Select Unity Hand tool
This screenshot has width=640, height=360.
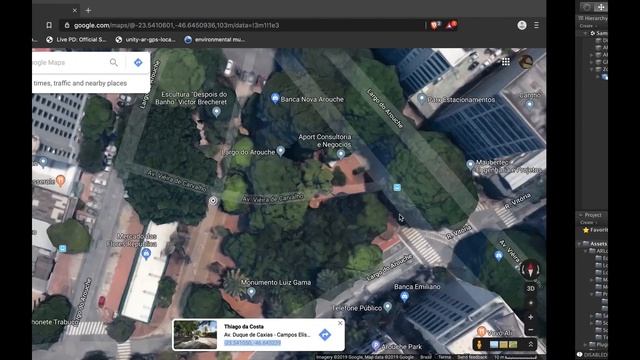pyautogui.click(x=587, y=7)
